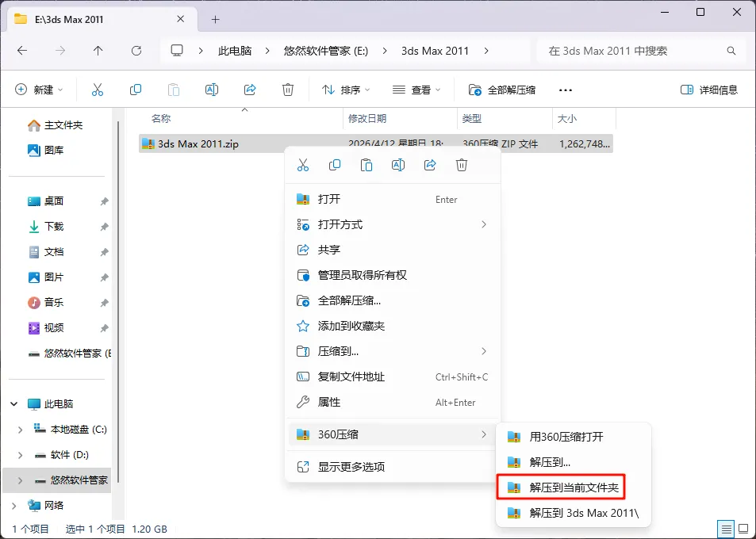This screenshot has width=756, height=539.
Task: Open 视频 in the sidebar
Action: click(46, 327)
